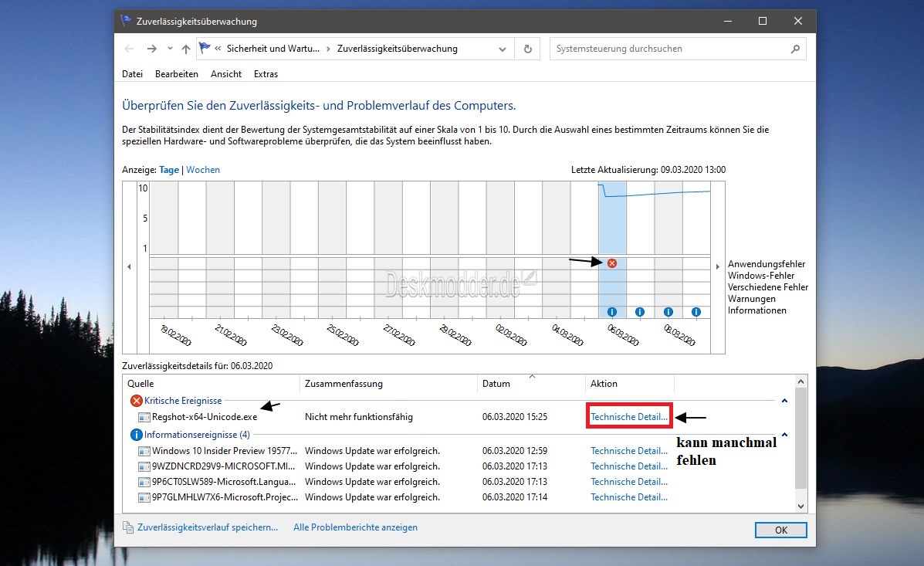Navigate back using the back arrow

[x=129, y=48]
